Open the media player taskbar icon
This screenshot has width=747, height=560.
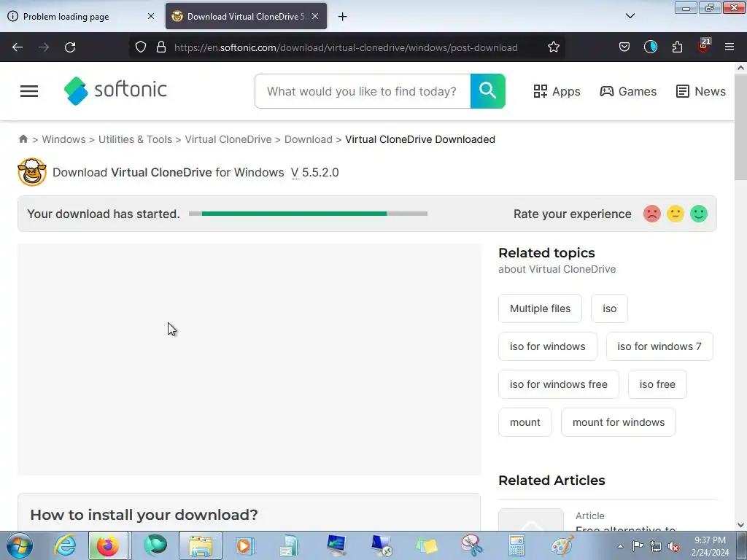coord(245,545)
